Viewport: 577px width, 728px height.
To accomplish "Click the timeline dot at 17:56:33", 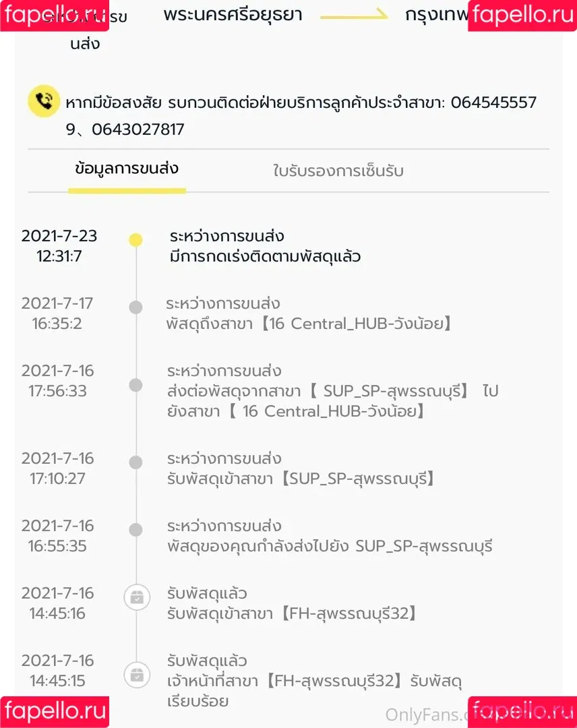I will 135,385.
